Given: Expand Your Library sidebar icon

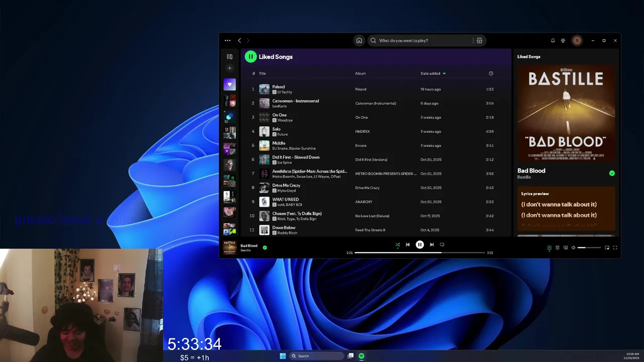Looking at the screenshot, I should [x=229, y=57].
